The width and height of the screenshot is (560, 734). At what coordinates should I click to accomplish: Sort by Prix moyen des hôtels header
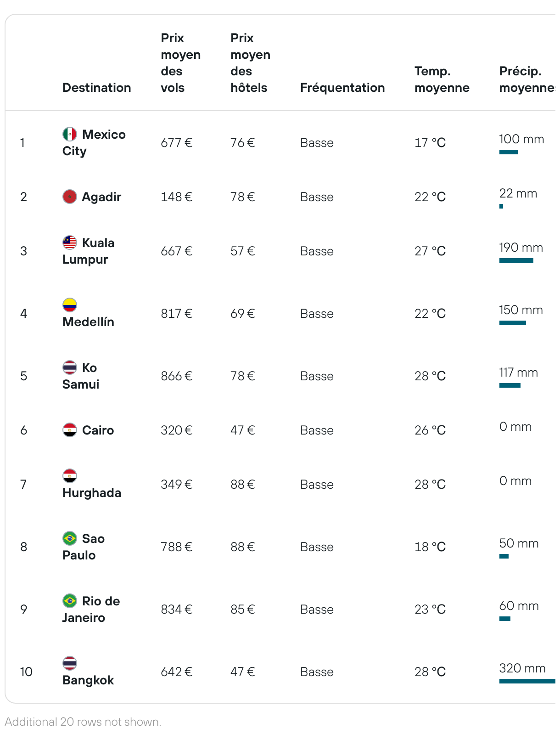tap(251, 63)
